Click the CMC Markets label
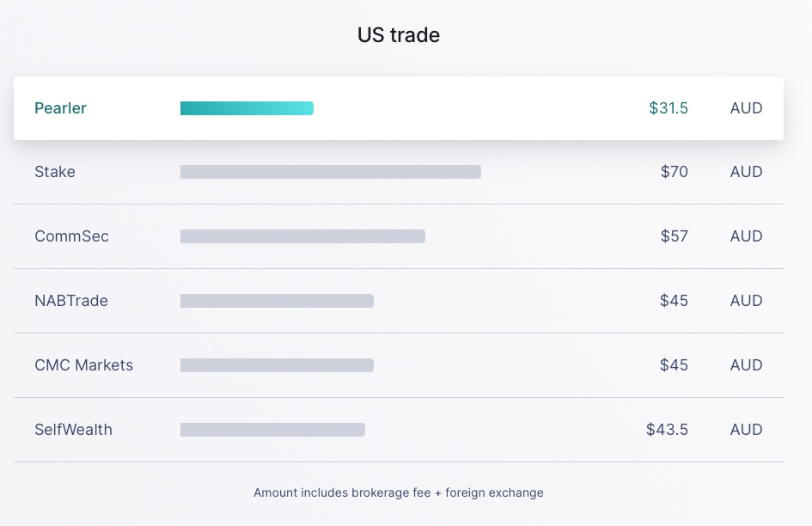The image size is (812, 526). 83,365
